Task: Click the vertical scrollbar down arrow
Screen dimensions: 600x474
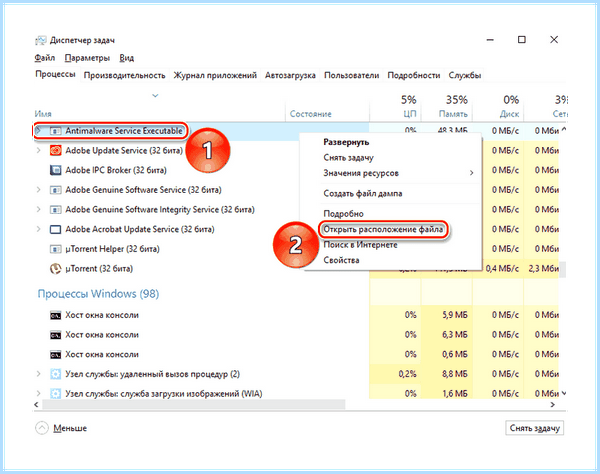Action: click(563, 393)
